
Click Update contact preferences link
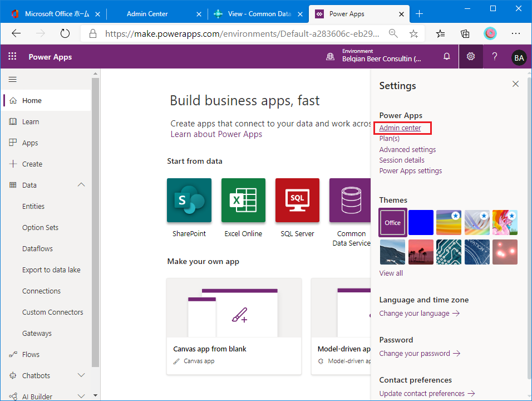[x=427, y=394]
